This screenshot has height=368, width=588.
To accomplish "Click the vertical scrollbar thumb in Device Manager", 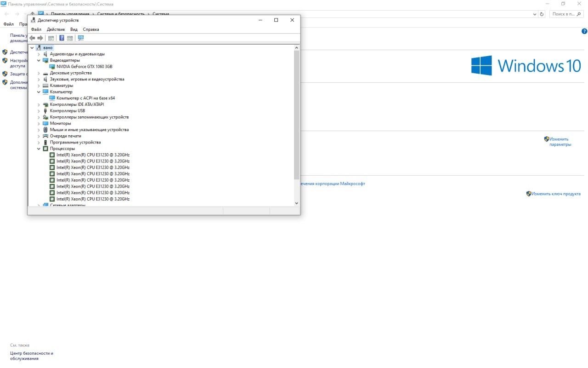I will 296,115.
